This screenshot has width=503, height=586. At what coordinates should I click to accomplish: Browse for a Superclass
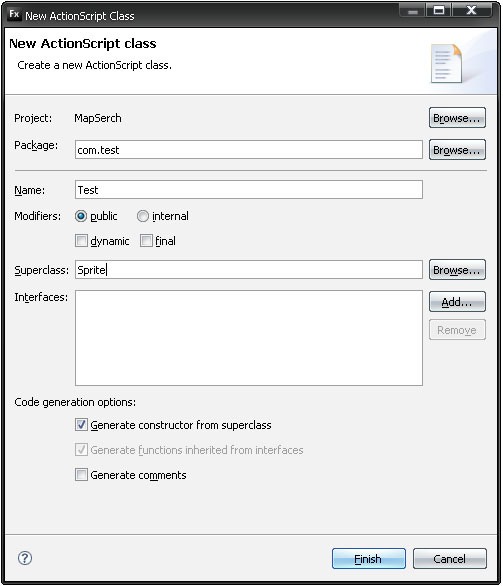[457, 270]
